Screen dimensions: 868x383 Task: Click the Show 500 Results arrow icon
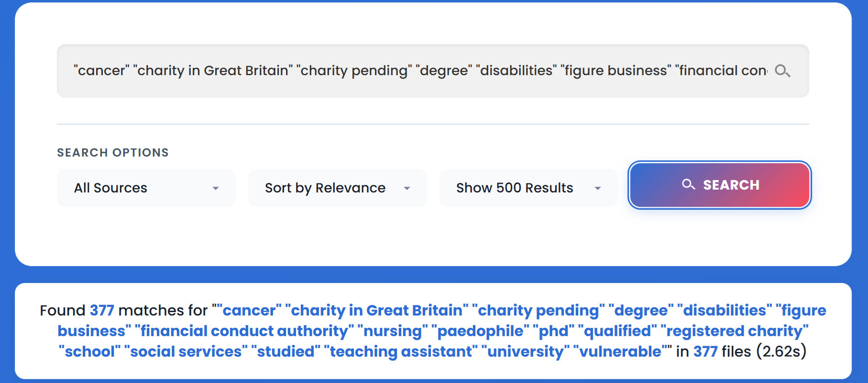(597, 188)
